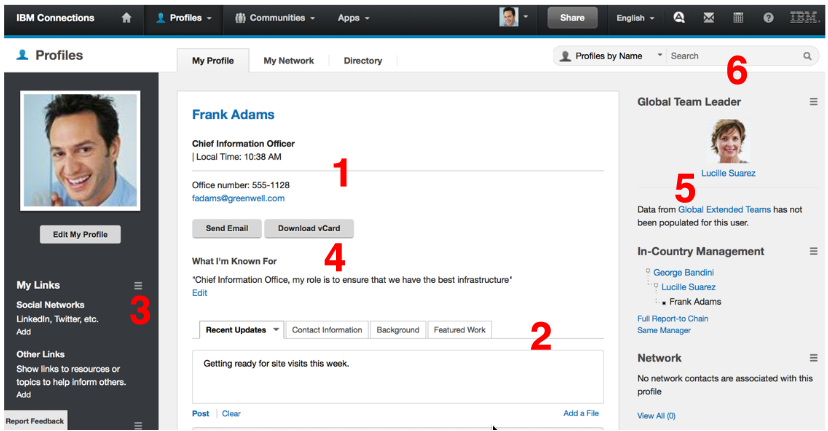Image resolution: width=828 pixels, height=431 pixels.
Task: Post the status update
Action: [201, 414]
